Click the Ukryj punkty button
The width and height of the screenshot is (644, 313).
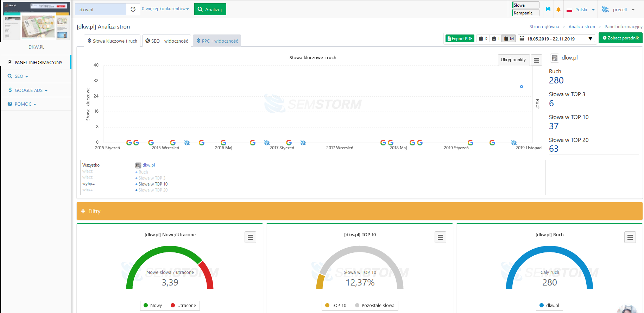click(x=513, y=60)
